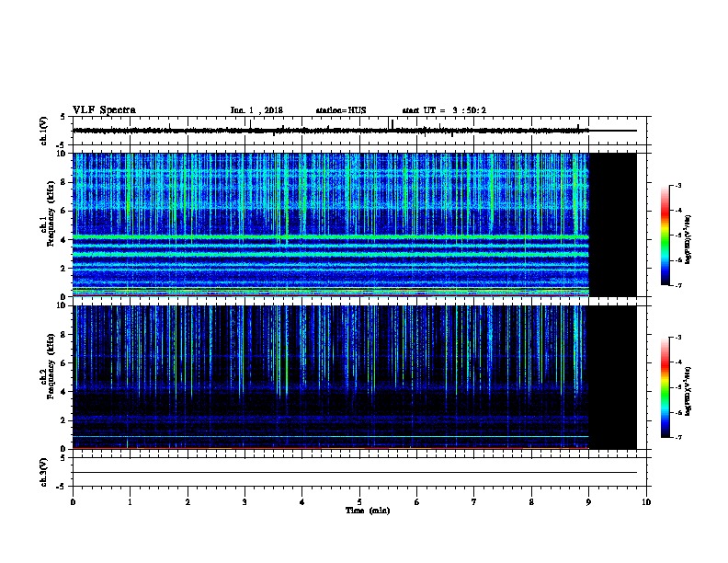Click time axis tick label '0'

click(73, 501)
